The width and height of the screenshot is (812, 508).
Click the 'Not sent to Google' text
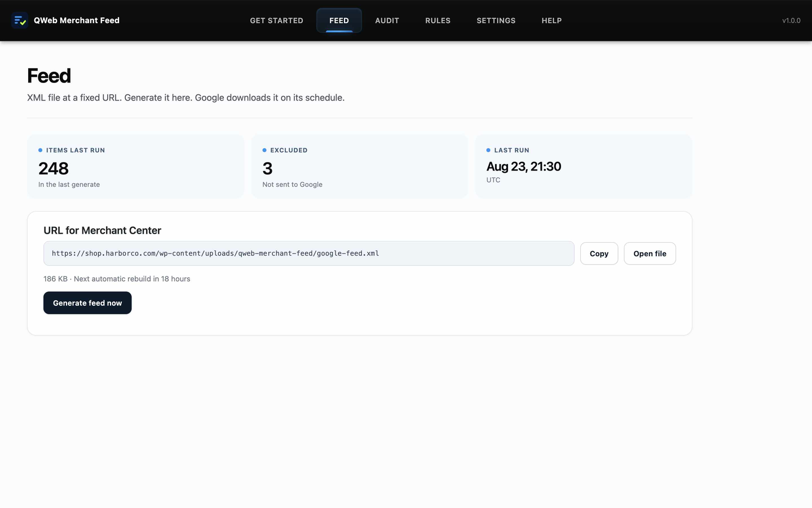292,185
